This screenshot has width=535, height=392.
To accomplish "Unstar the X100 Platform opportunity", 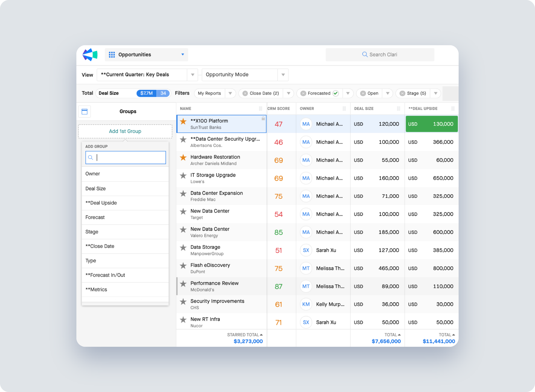I will coord(183,121).
